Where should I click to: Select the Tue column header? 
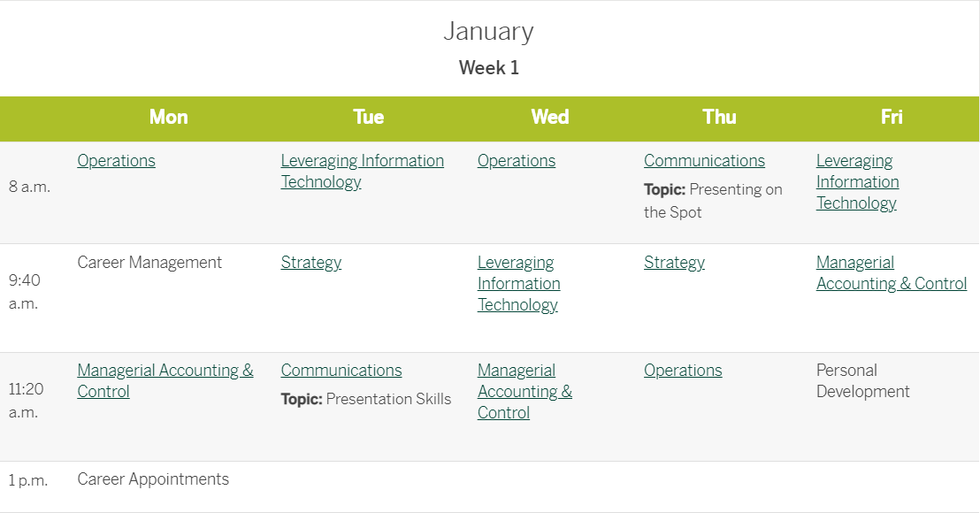[368, 117]
